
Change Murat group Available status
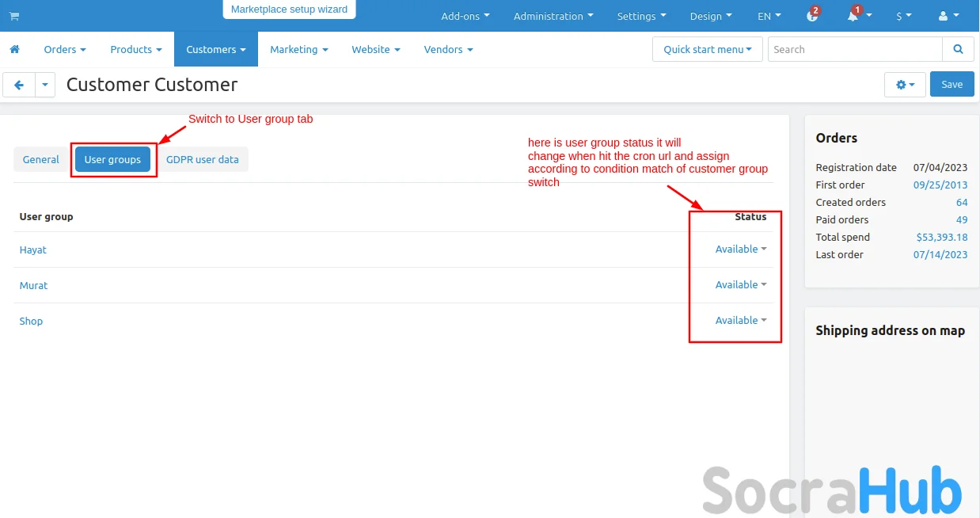pos(741,285)
